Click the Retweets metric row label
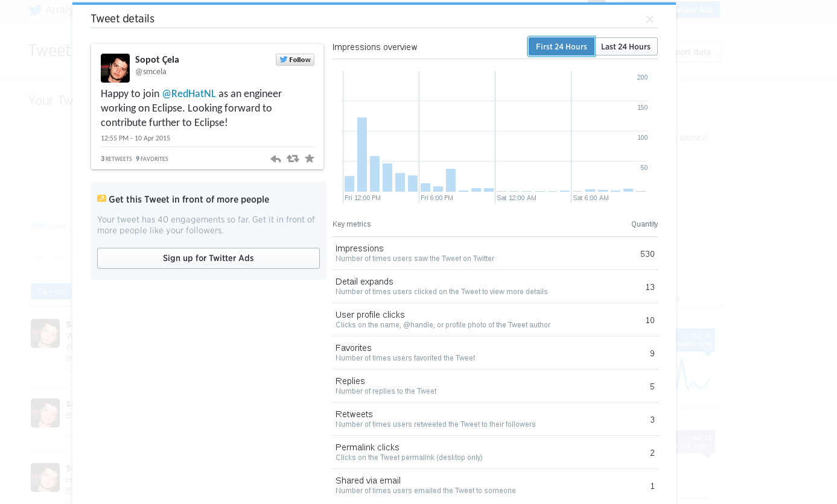Image resolution: width=837 pixels, height=504 pixels. 354,414
